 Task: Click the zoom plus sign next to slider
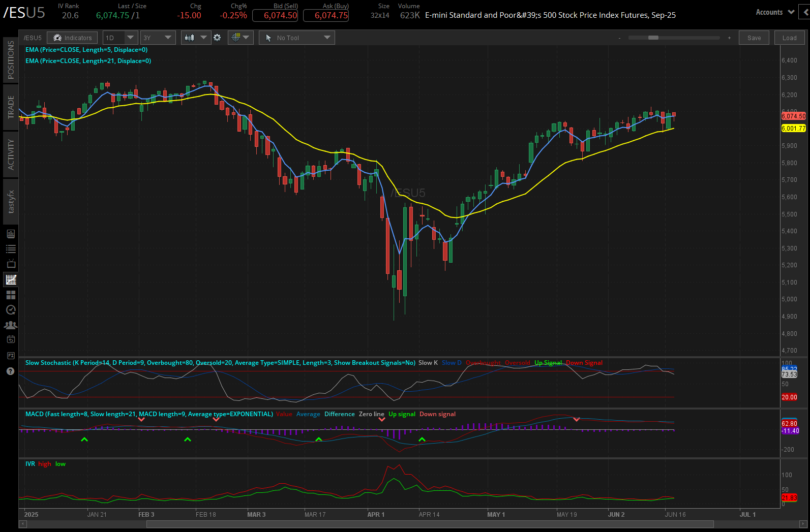[x=729, y=38]
